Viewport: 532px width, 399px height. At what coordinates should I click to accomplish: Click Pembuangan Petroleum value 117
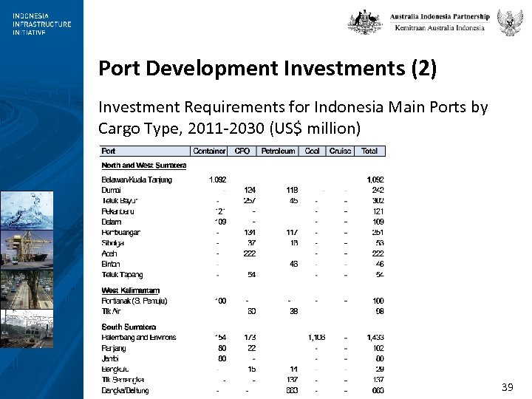[x=292, y=233]
